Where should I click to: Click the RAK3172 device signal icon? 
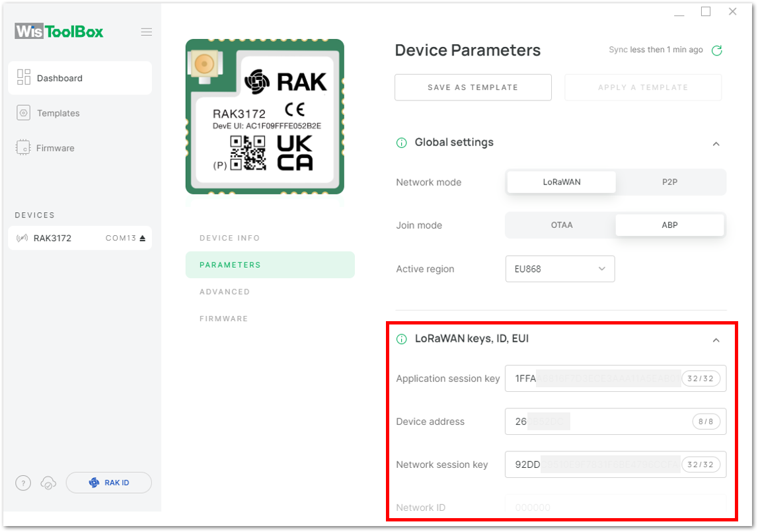[22, 238]
